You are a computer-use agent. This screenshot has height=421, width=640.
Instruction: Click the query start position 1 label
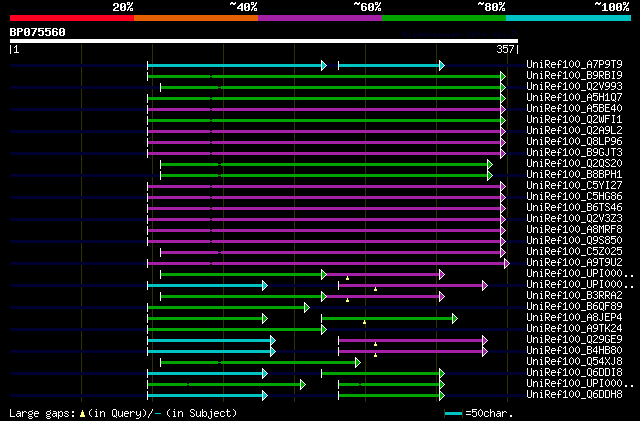pos(16,49)
